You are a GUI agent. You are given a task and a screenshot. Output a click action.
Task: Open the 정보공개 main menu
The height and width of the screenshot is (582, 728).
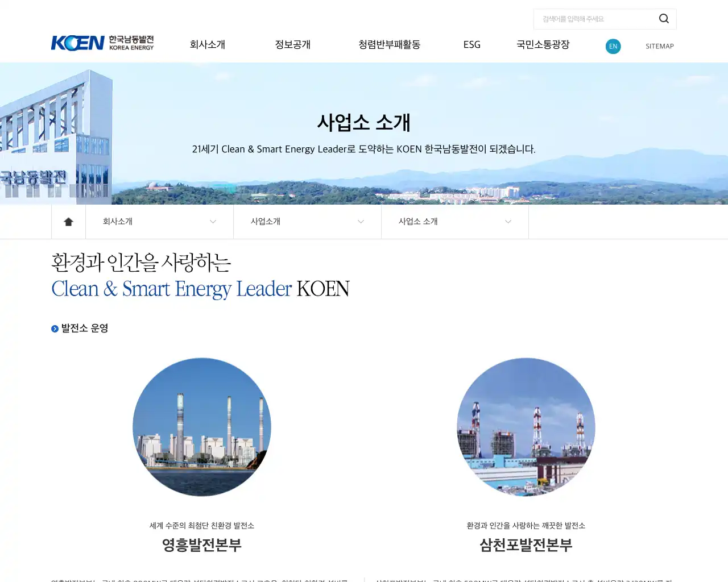point(292,45)
